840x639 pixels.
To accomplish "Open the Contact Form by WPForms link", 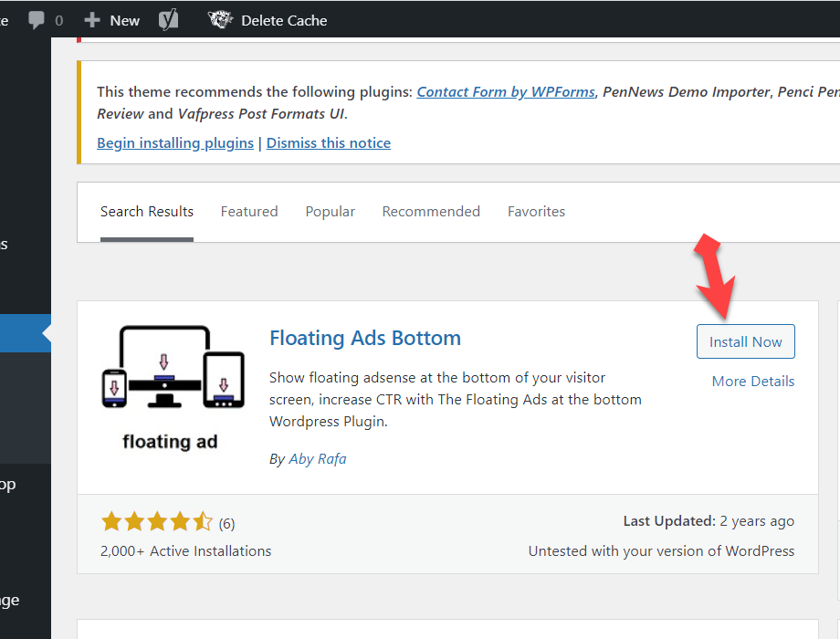I will (506, 92).
